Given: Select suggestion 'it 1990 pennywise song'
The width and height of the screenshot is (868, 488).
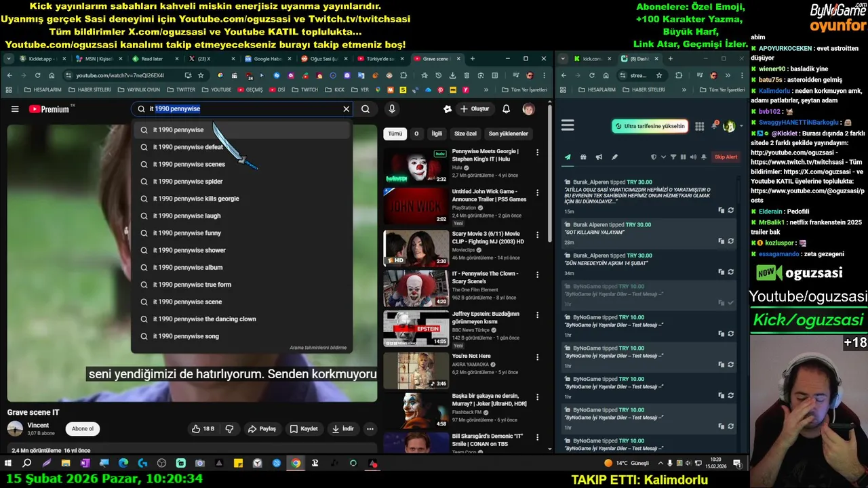Looking at the screenshot, I should coord(241,336).
